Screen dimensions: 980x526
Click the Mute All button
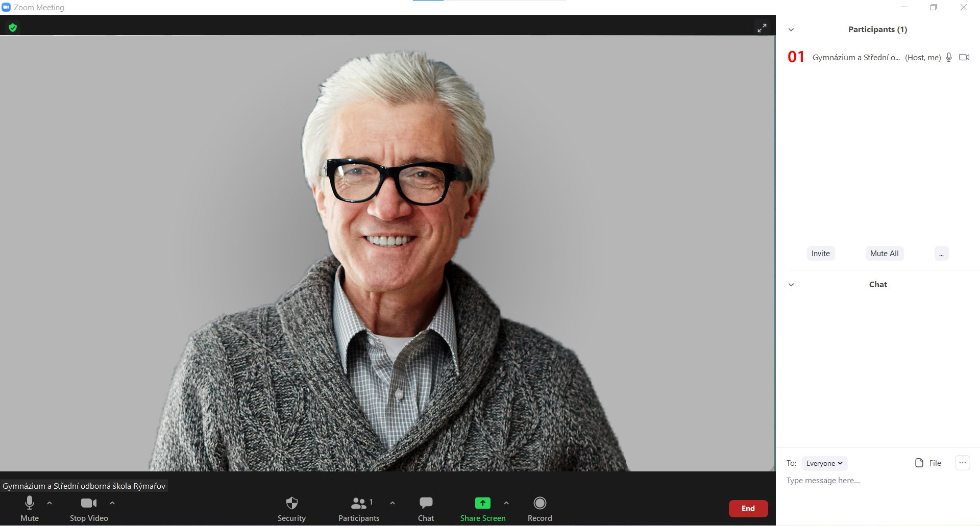[x=885, y=254]
